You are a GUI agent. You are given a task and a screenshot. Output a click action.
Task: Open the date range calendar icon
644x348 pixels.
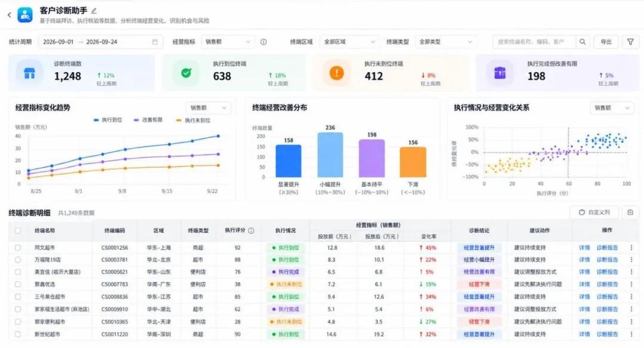(x=155, y=42)
